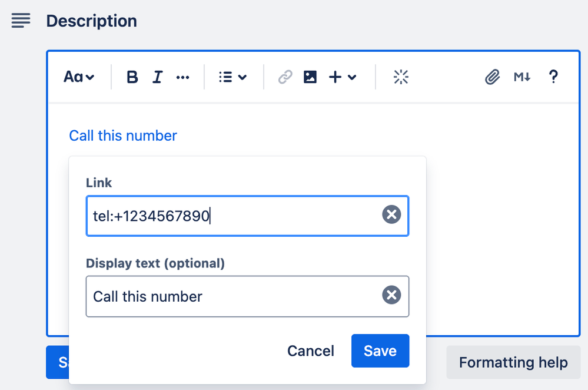588x390 pixels.
Task: Click the sparkle icon in the toolbar
Action: point(401,77)
